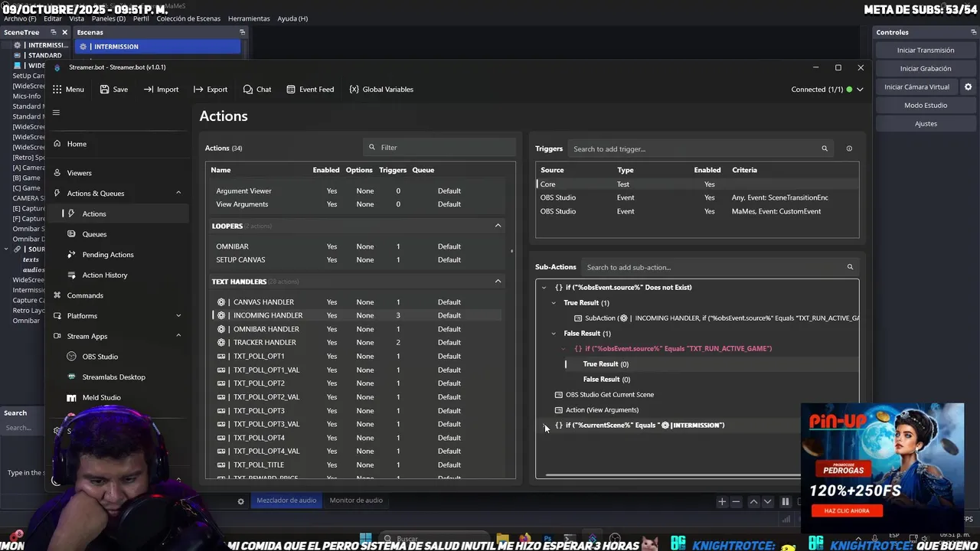The height and width of the screenshot is (551, 980).
Task: Click the pause icon in OBS bottom bar
Action: click(x=786, y=502)
